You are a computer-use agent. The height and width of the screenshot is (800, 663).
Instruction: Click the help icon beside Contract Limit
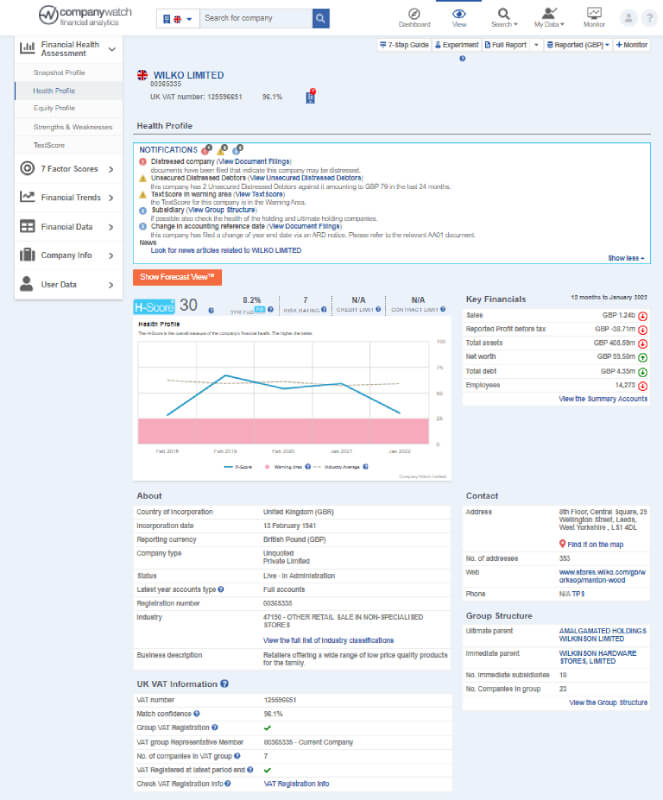tap(443, 309)
